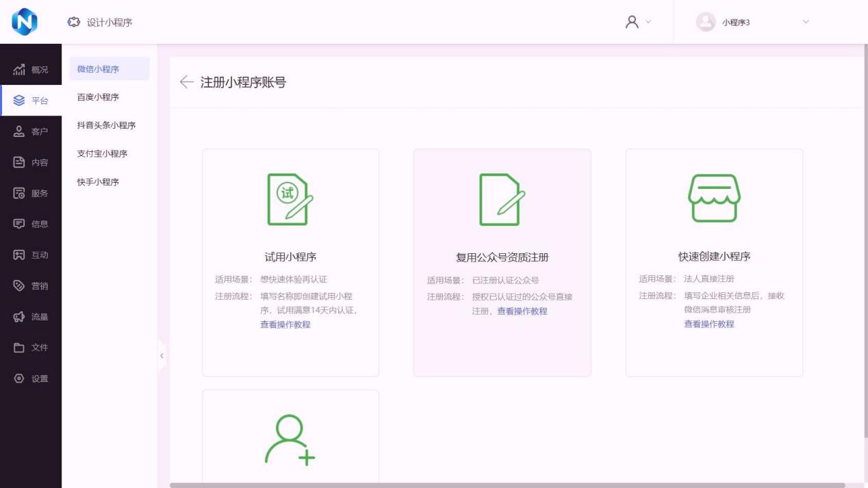Screen dimensions: 868x488
Task: Click the N logo icon
Action: 25,22
